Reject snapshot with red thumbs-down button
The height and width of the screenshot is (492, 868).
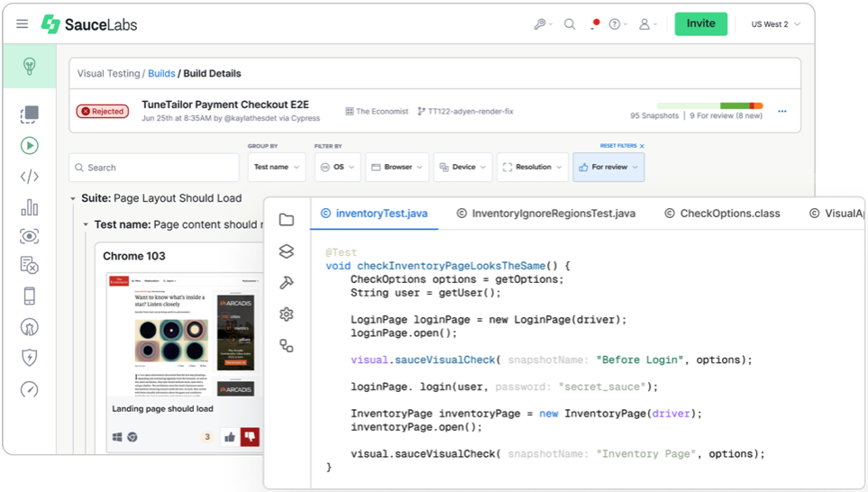pos(251,437)
